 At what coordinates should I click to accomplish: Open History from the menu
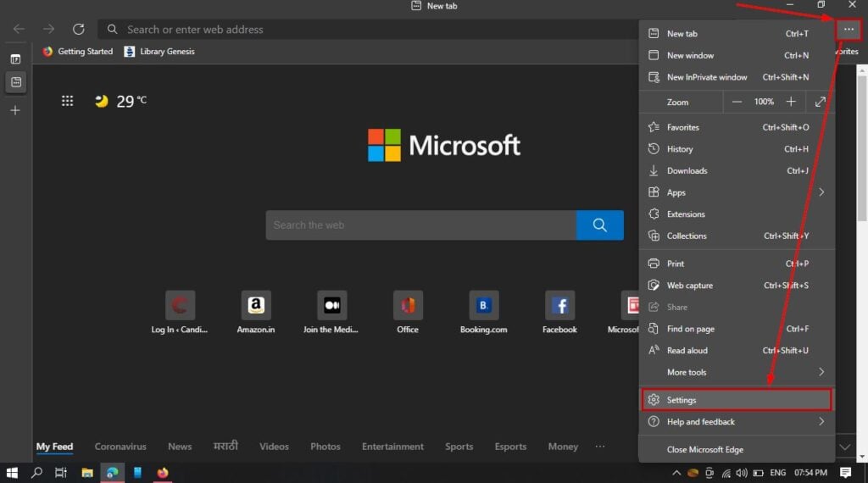737,149
